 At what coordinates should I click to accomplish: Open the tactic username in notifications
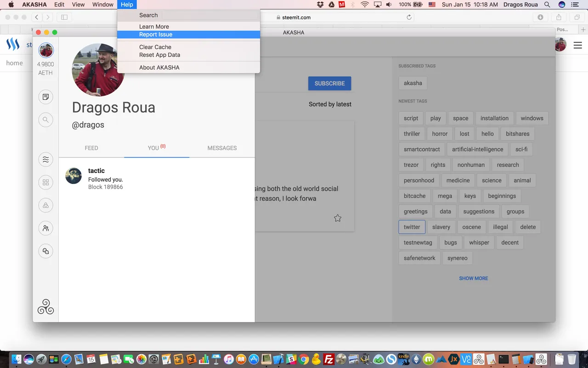tap(96, 171)
